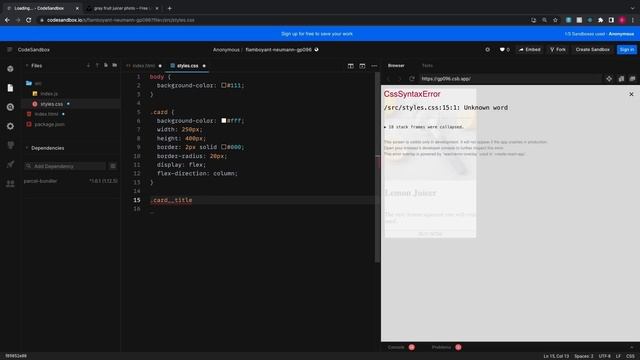Open the Live collaboration icon in sidebar
This screenshot has width=640, height=360.
click(10, 184)
